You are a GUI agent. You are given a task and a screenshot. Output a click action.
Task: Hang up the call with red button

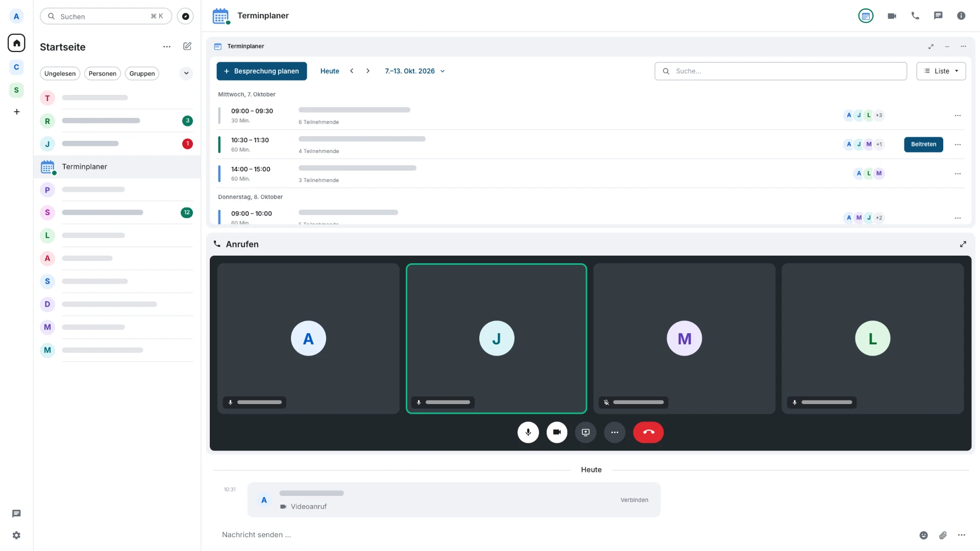coord(648,432)
